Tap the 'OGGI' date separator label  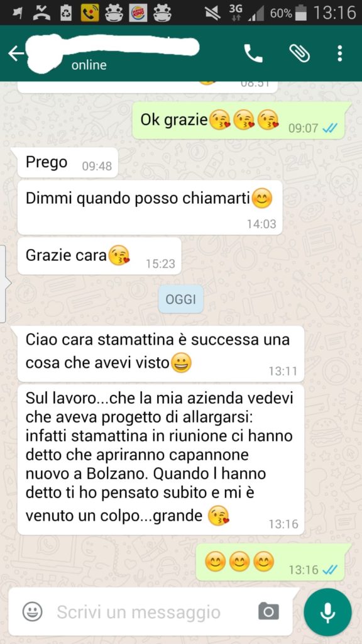(x=181, y=299)
